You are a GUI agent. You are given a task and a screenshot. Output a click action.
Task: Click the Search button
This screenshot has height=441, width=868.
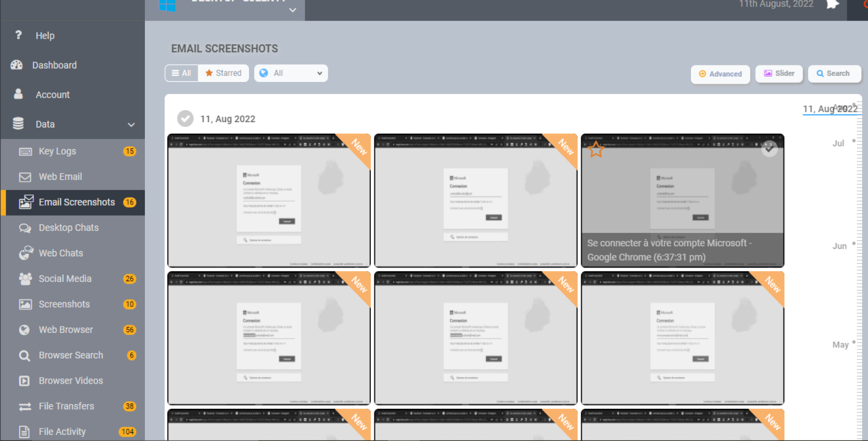pos(834,73)
